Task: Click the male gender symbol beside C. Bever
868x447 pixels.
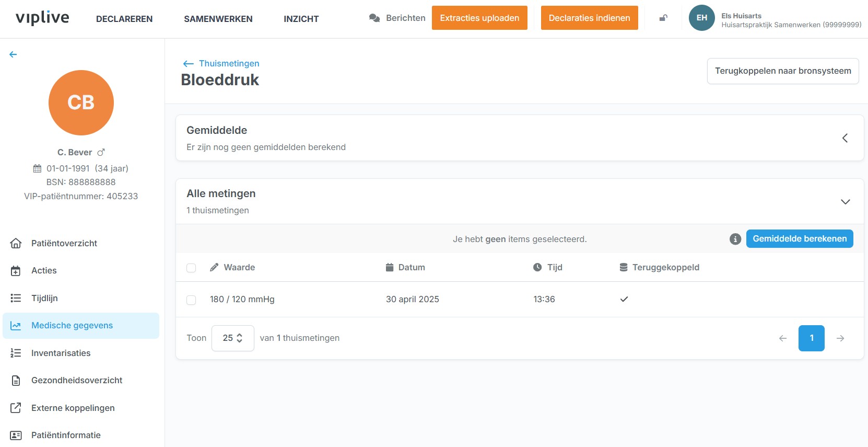Action: pos(101,152)
